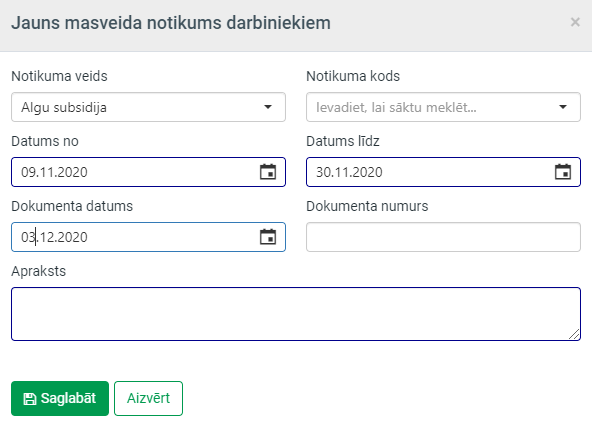Click Notikuma kods search field
This screenshot has width=592, height=422.
[x=443, y=107]
